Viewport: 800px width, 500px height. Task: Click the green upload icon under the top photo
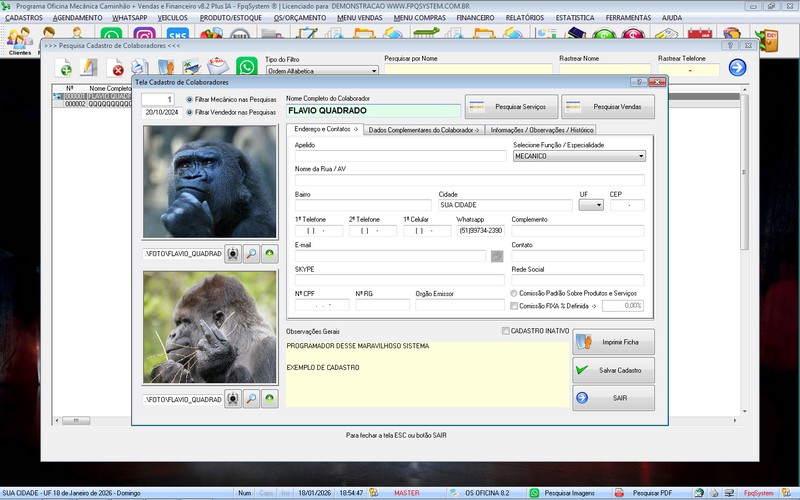tap(270, 254)
